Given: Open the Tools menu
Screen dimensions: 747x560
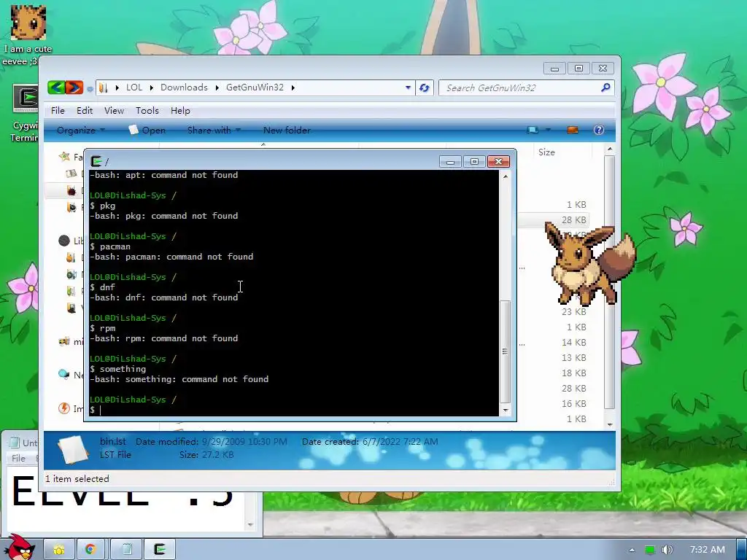Looking at the screenshot, I should pos(147,111).
